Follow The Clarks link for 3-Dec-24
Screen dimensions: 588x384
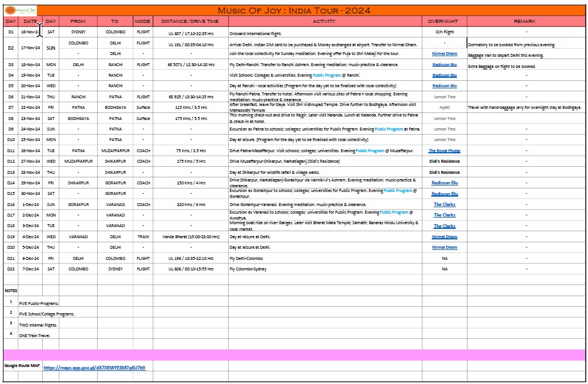click(x=445, y=226)
